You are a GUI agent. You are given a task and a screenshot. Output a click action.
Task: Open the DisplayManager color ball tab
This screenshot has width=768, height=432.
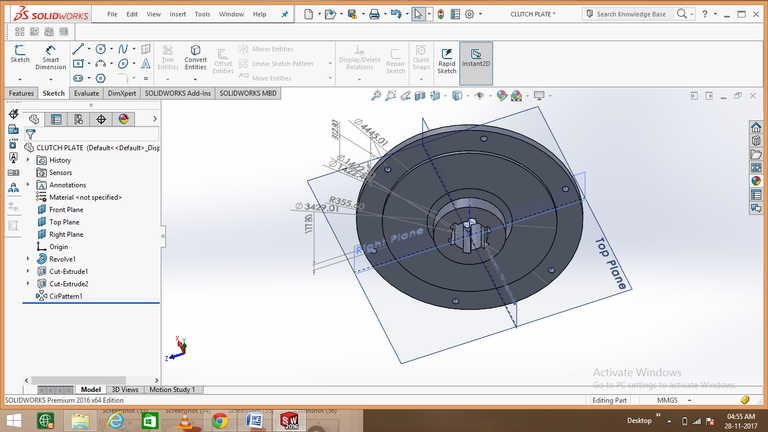pos(124,119)
